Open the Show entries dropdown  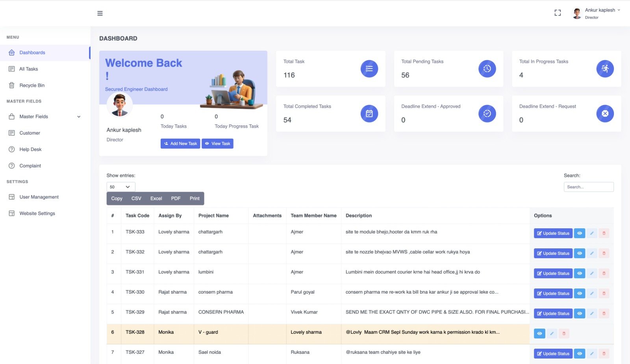tap(120, 187)
